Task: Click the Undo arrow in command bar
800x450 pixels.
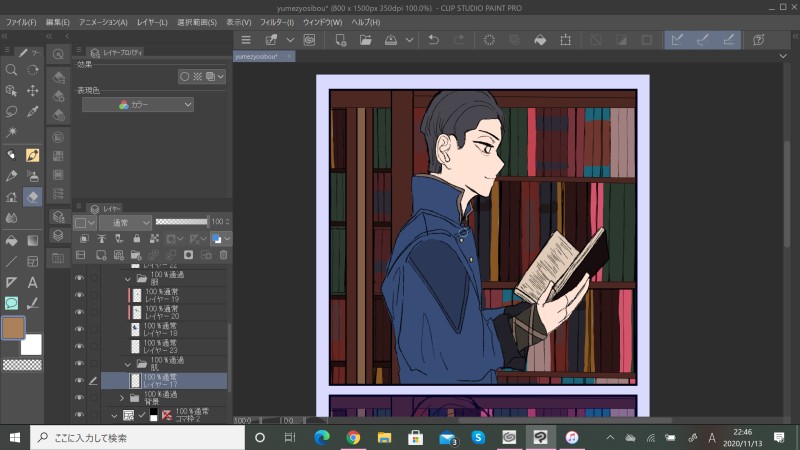Action: [x=433, y=40]
